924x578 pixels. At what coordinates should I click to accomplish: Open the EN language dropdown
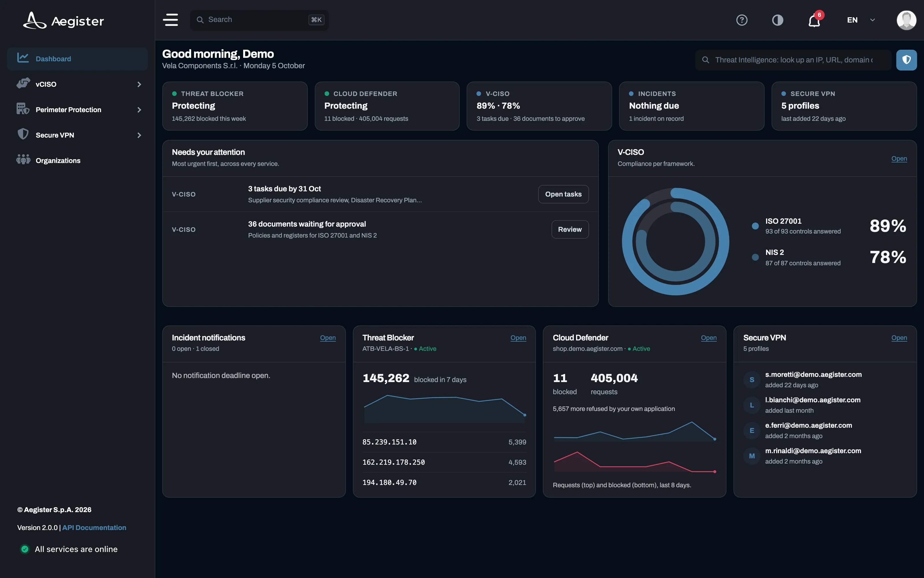pyautogui.click(x=861, y=20)
